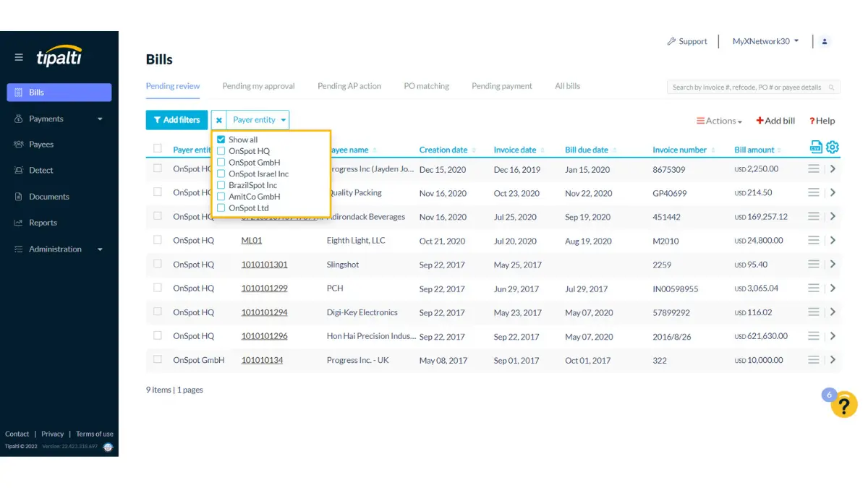Open Detect in the sidebar
Image resolution: width=868 pixels, height=488 pixels.
pyautogui.click(x=41, y=171)
